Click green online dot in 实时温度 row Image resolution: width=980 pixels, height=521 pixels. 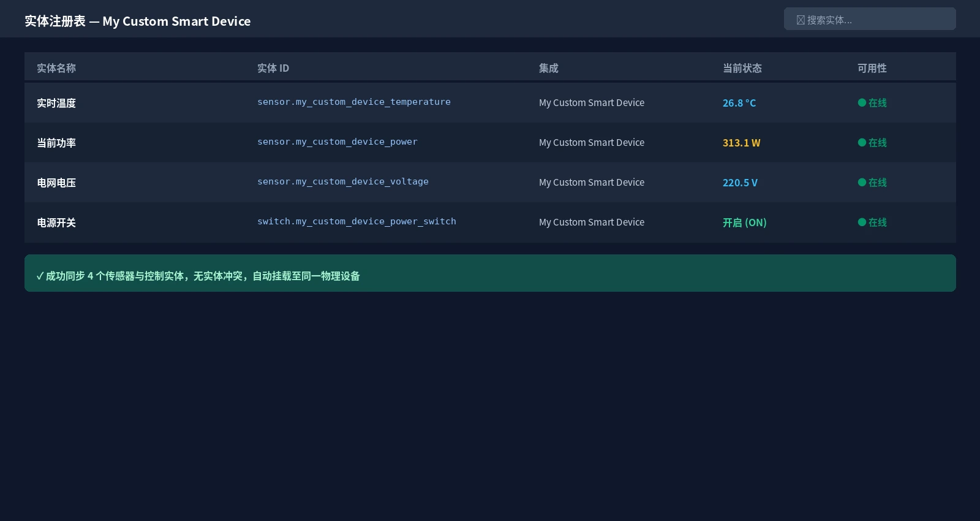click(862, 103)
